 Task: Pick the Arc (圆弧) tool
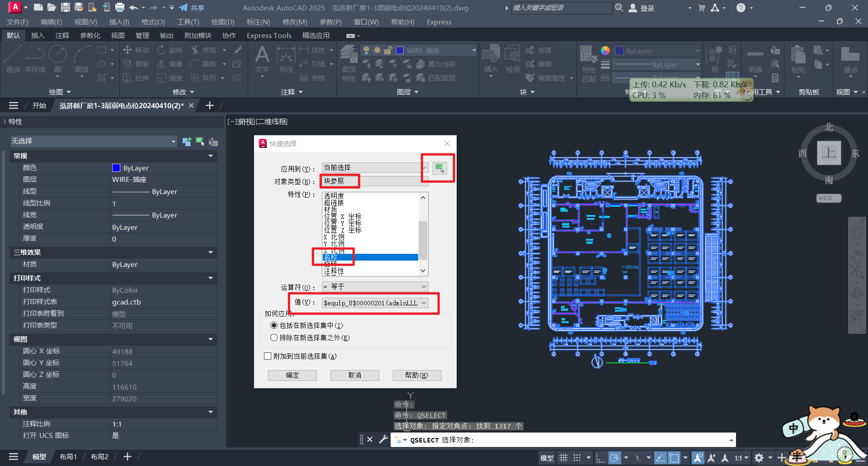[x=82, y=59]
